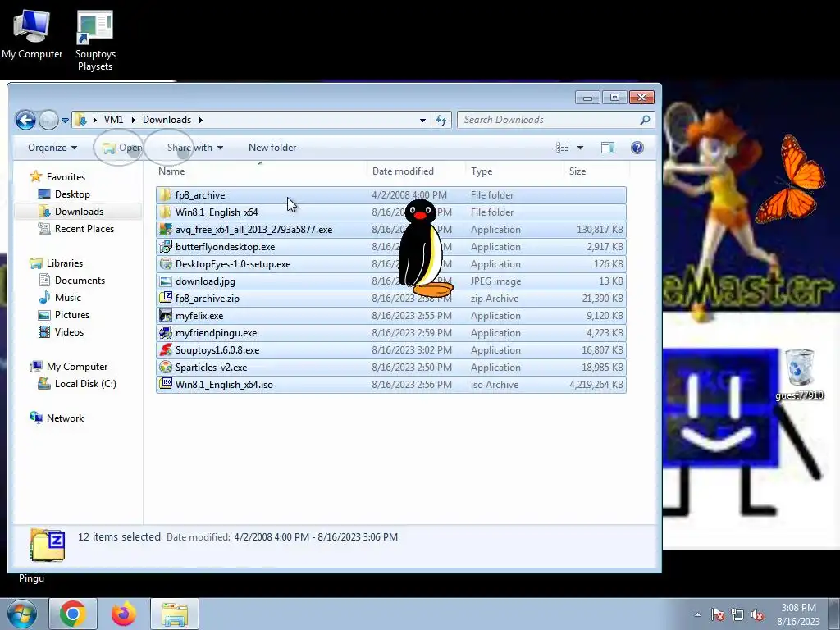This screenshot has height=630, width=840.
Task: Click the Forward navigation arrow button
Action: point(48,120)
